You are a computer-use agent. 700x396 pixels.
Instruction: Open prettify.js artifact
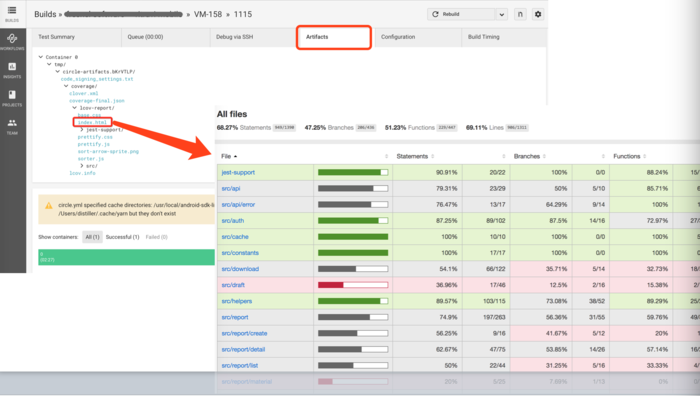pyautogui.click(x=94, y=144)
